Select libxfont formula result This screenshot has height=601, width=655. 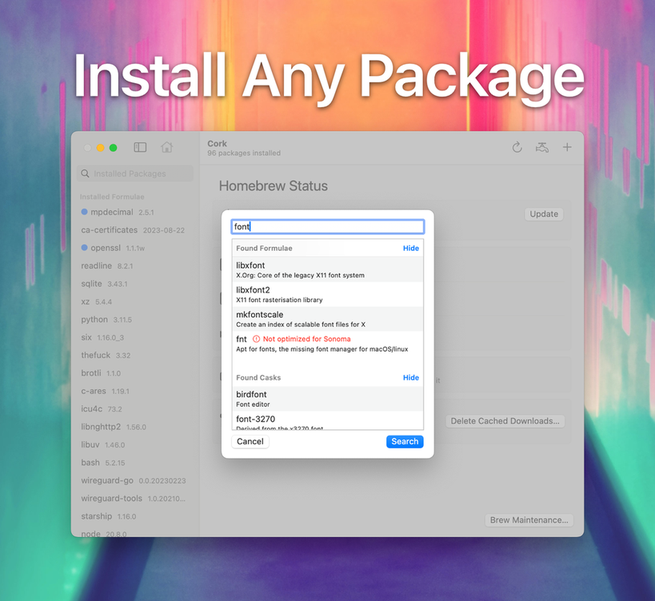328,269
